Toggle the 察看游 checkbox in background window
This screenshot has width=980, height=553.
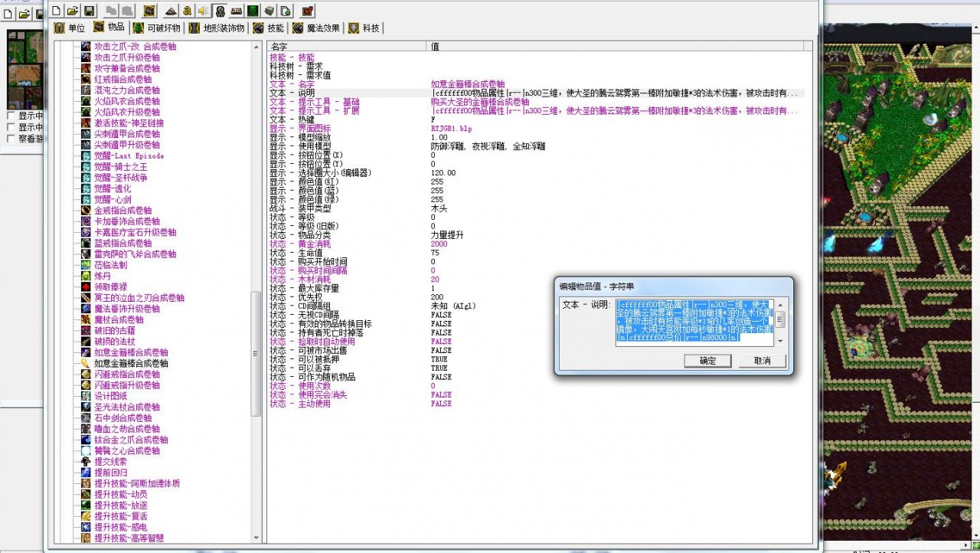click(11, 139)
